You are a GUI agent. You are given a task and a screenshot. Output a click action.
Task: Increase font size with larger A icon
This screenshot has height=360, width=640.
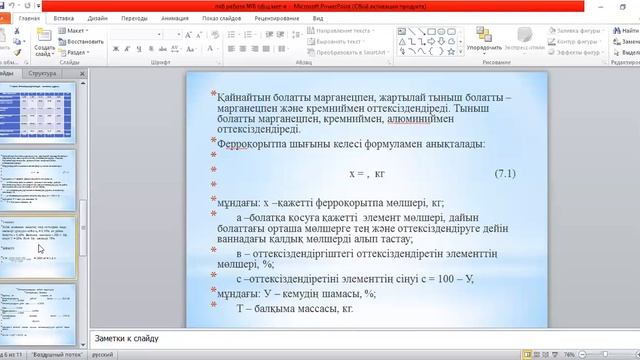(188, 35)
